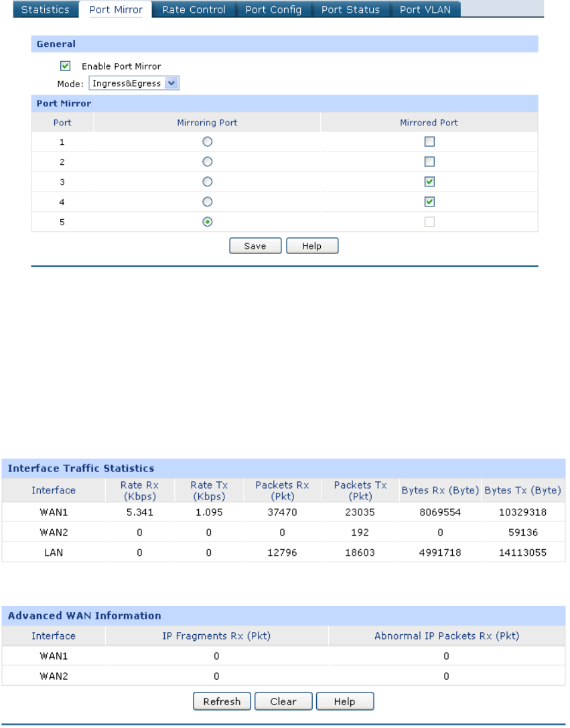The image size is (570, 728).
Task: Click WAN2 Bytes Tx value 59136
Action: 522,532
